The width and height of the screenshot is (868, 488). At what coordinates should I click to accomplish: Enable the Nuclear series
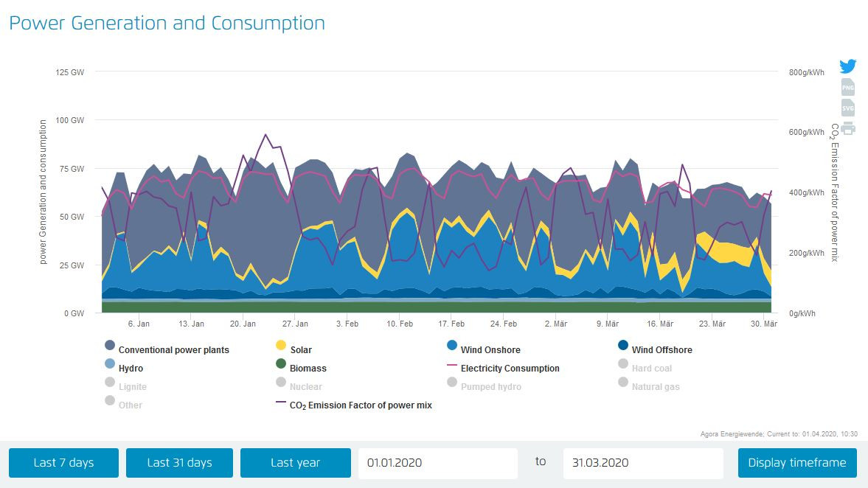point(305,387)
